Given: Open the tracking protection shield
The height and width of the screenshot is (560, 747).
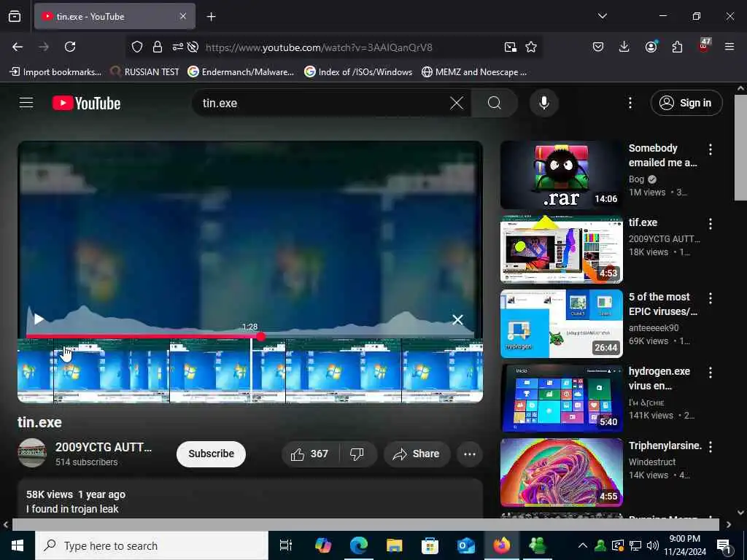Looking at the screenshot, I should [137, 47].
